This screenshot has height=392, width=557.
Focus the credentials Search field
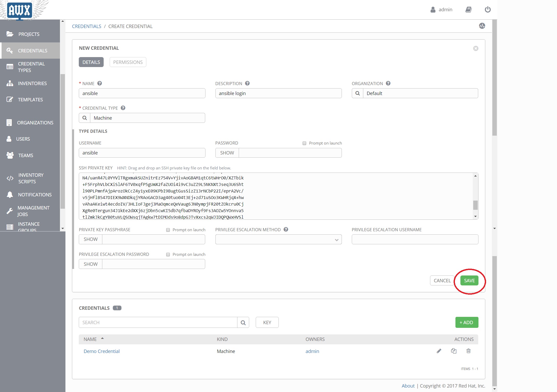click(x=158, y=323)
